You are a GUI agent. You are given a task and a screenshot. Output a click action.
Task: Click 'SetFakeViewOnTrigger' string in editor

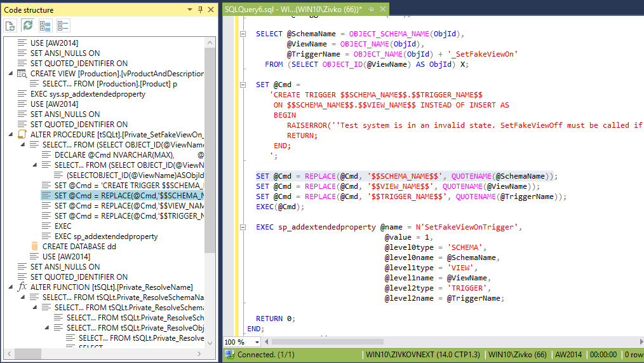click(x=468, y=227)
